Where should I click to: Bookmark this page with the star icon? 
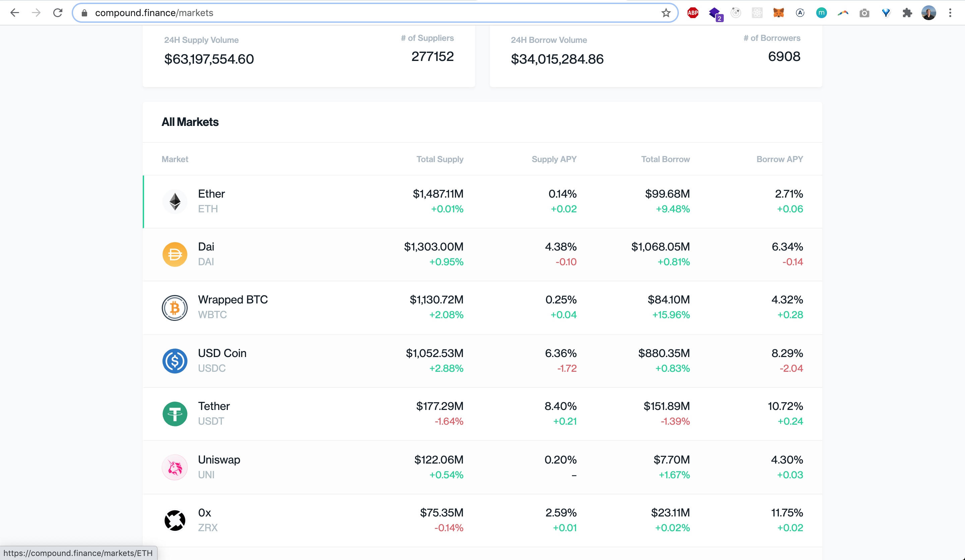pyautogui.click(x=666, y=13)
